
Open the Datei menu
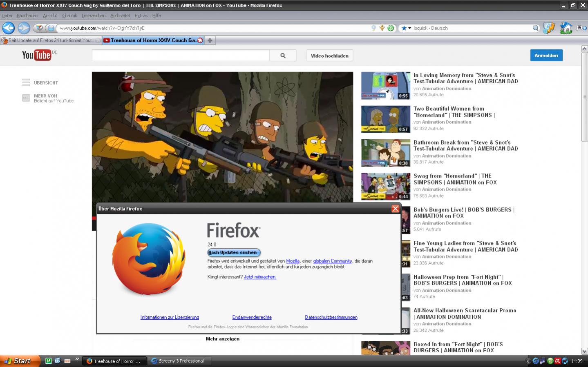pyautogui.click(x=7, y=16)
